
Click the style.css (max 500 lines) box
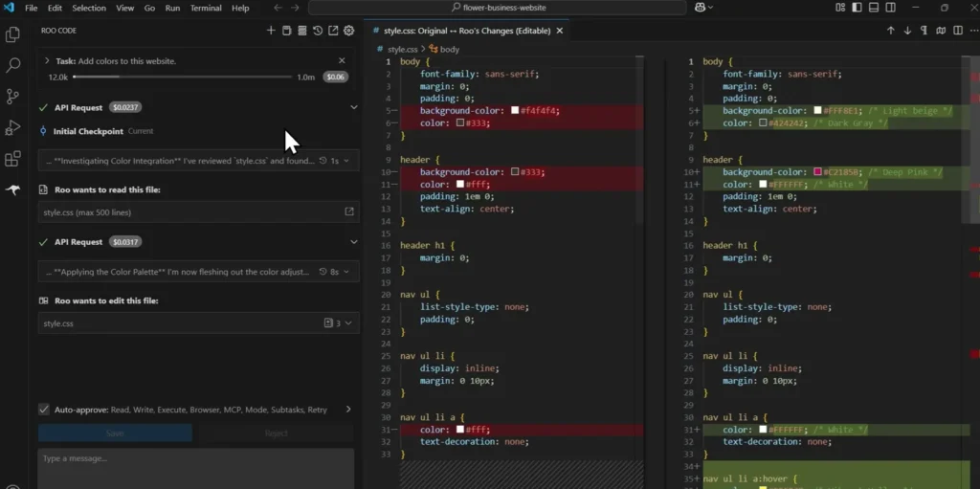(199, 212)
